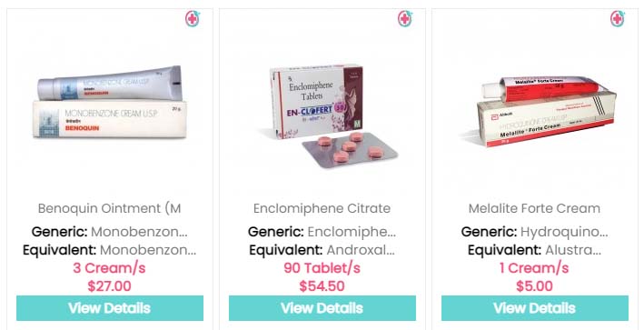Click the 90 Tablet/s quantity label

pos(322,268)
